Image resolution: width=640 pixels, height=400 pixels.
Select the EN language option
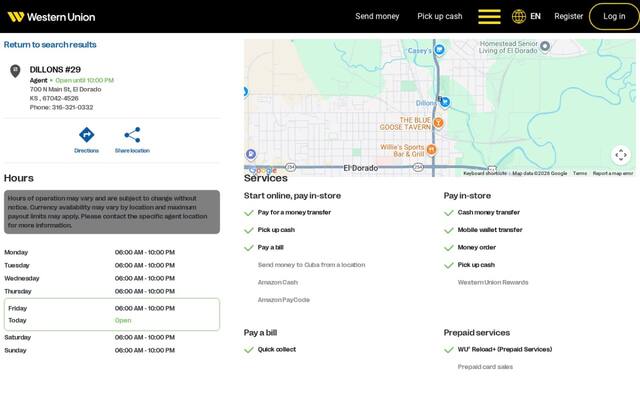click(x=535, y=16)
